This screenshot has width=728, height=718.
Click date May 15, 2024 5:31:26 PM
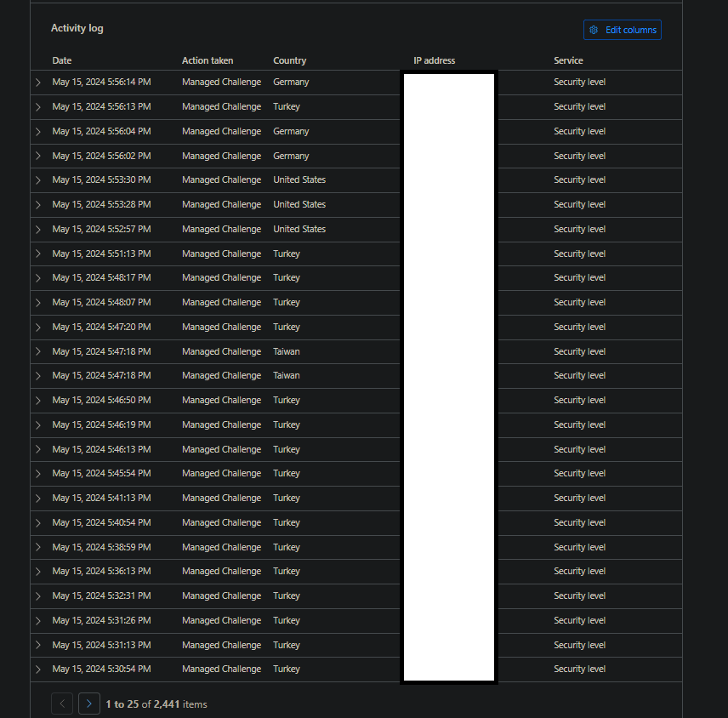[102, 620]
